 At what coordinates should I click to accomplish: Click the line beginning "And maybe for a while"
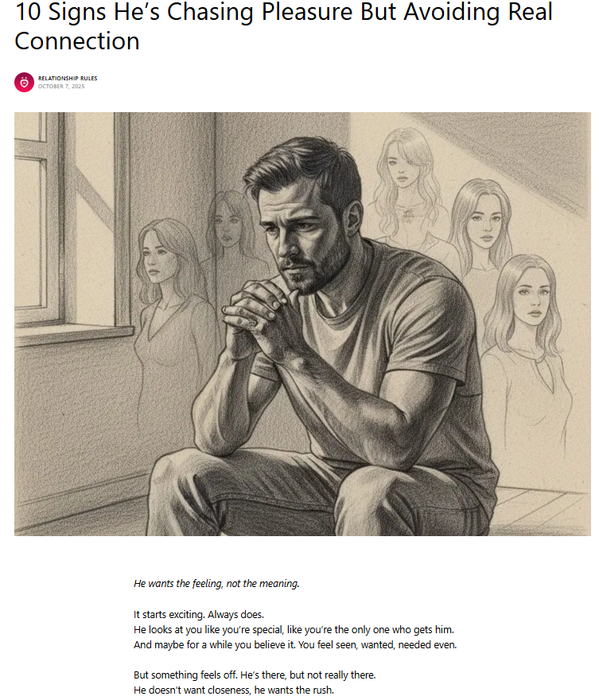click(x=294, y=644)
